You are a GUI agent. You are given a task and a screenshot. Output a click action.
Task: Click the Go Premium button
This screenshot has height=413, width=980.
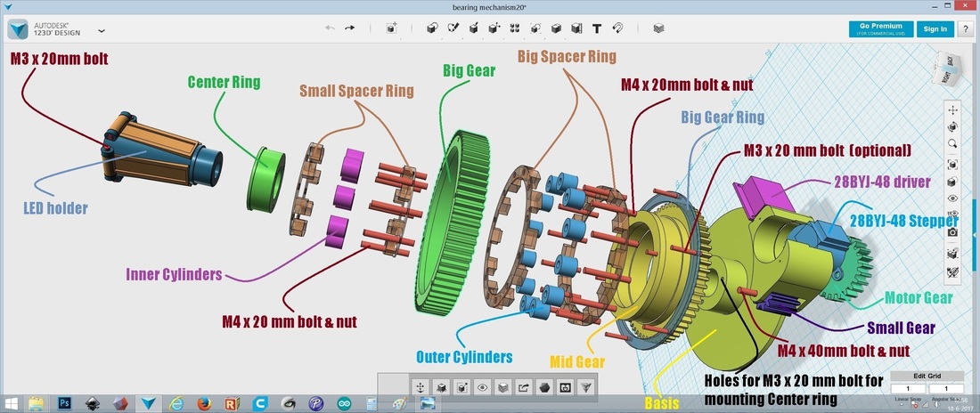click(881, 28)
